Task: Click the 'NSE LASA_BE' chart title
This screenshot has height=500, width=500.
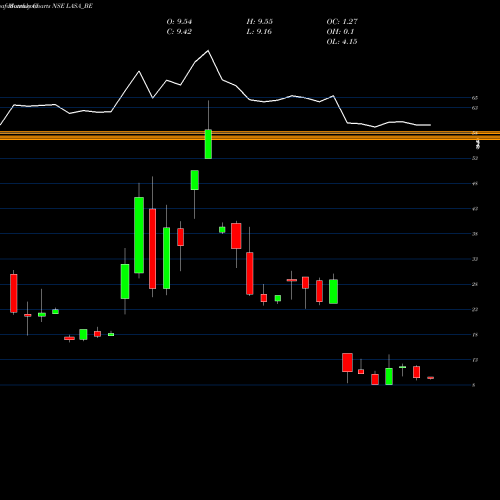Action: pos(72,6)
